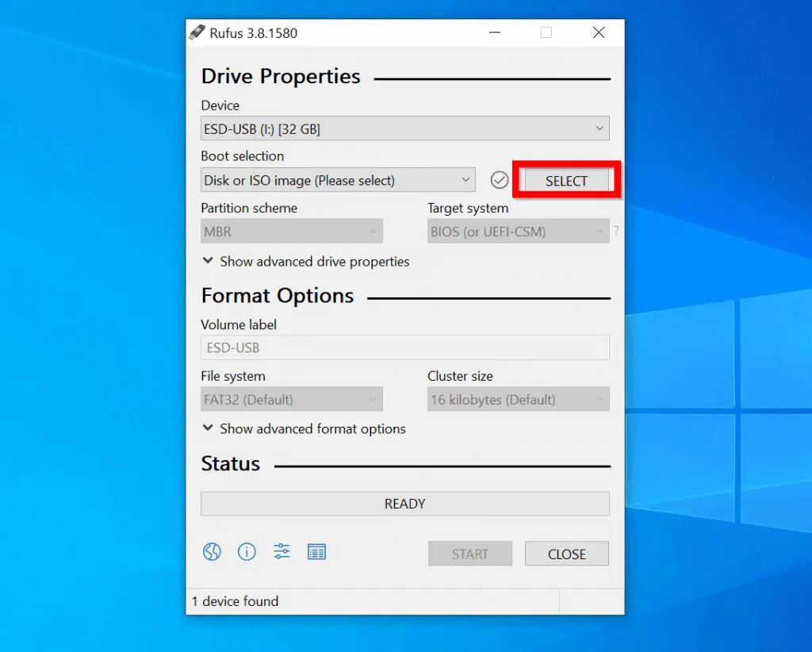Click the START button
This screenshot has width=812, height=652.
[470, 554]
